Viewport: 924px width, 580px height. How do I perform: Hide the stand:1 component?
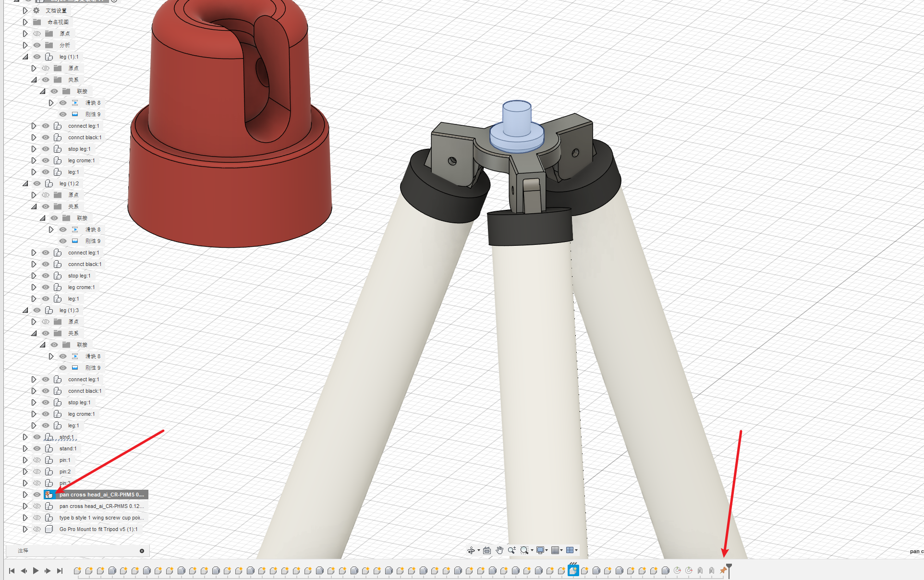37,448
